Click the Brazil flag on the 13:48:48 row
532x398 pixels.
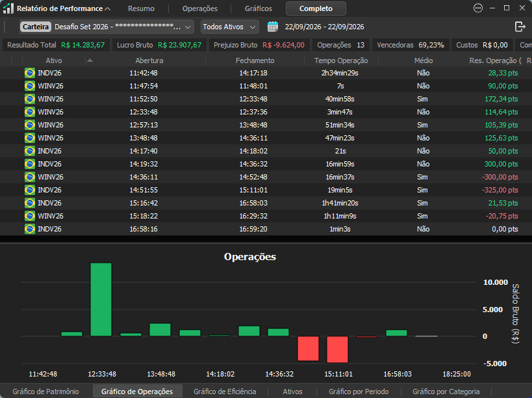pos(30,138)
